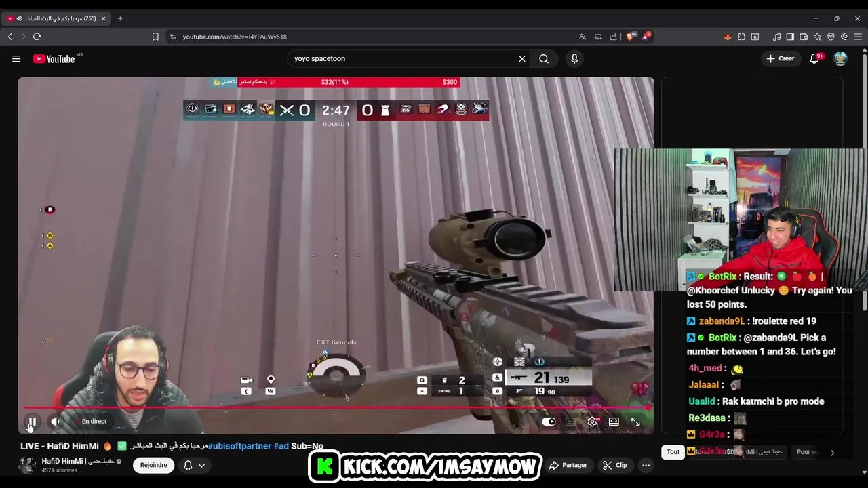Mute the tab via speaker icon
The width and height of the screenshot is (868, 488).
point(19,18)
